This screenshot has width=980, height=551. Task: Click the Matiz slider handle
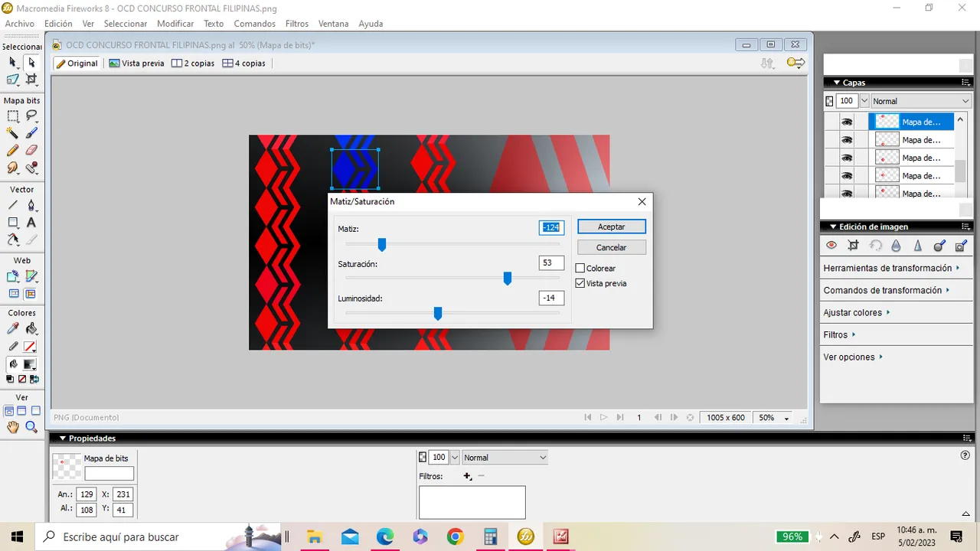[382, 244]
